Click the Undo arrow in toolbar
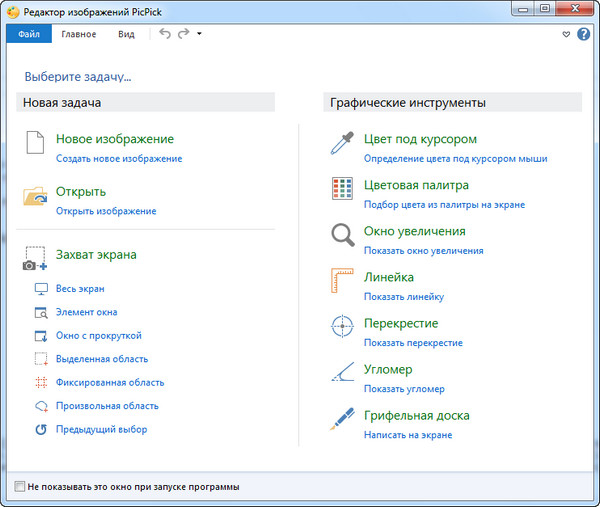The height and width of the screenshot is (507, 600). click(x=165, y=34)
